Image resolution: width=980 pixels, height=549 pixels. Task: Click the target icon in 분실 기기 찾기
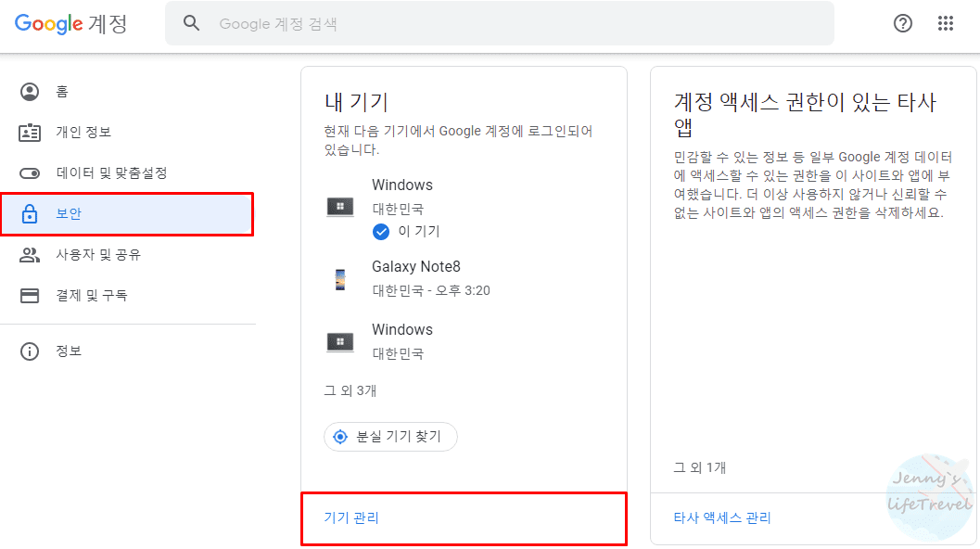point(340,437)
